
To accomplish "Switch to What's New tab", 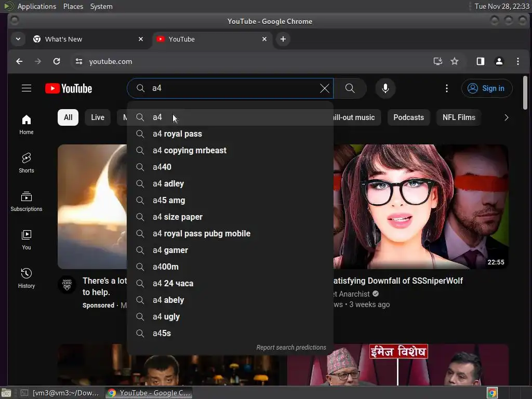I will pyautogui.click(x=88, y=39).
